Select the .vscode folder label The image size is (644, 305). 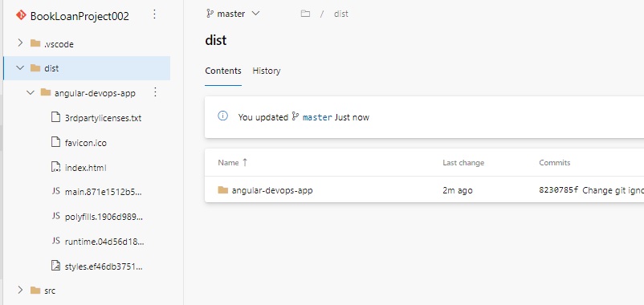59,44
